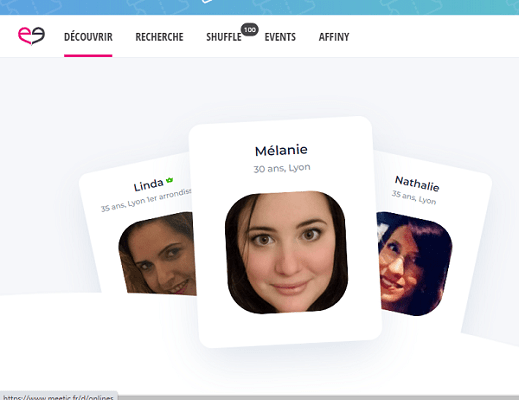The height and width of the screenshot is (400, 519).
Task: Open Mélanie's profile photo
Action: [x=286, y=252]
